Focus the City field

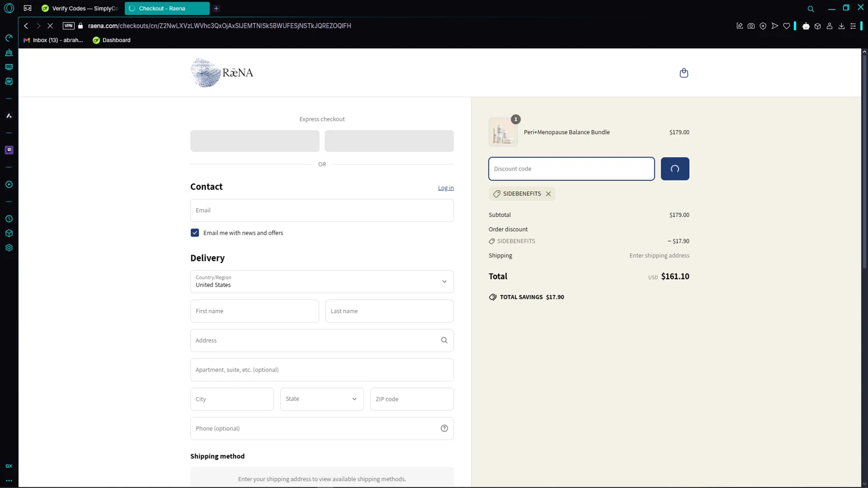pyautogui.click(x=232, y=399)
